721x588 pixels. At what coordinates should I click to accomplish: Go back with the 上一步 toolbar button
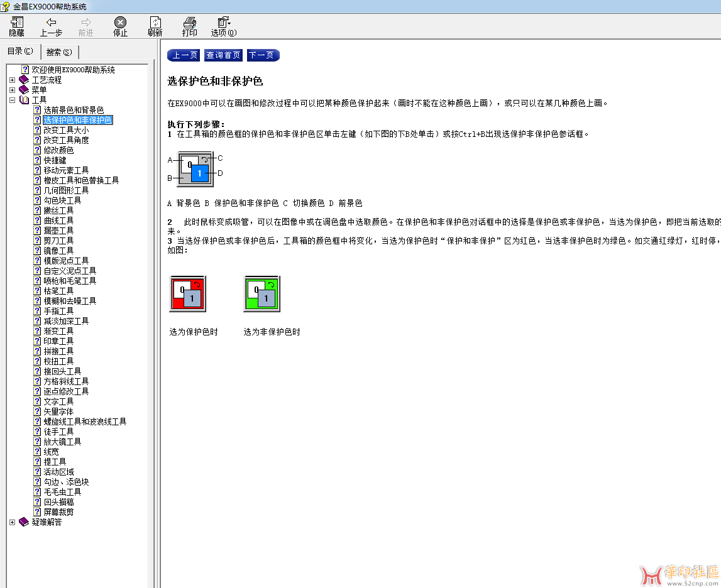(51, 26)
